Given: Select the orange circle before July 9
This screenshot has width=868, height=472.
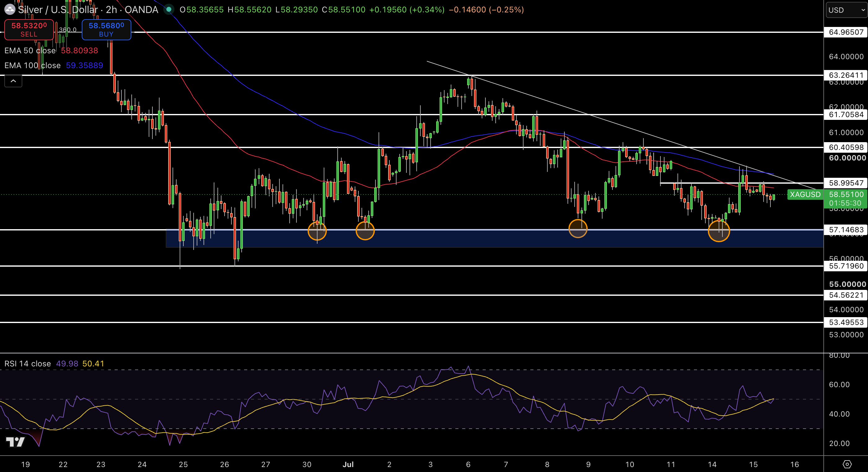Looking at the screenshot, I should coord(578,229).
